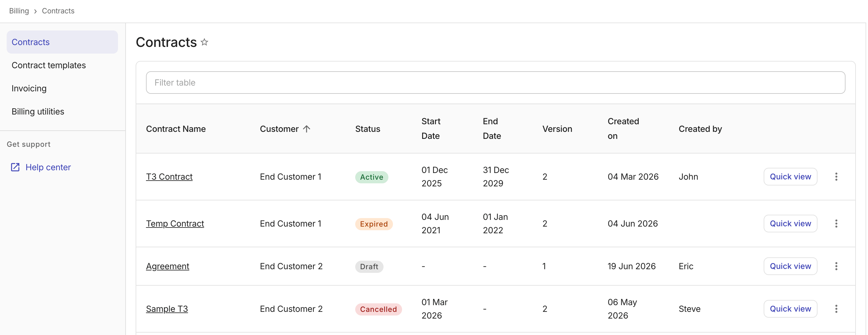The width and height of the screenshot is (868, 335).
Task: Click the Contracts page title
Action: pos(166,42)
